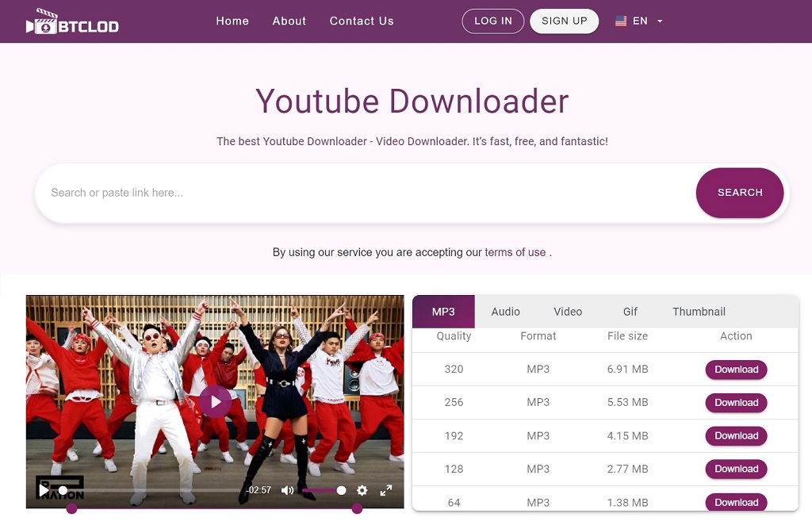
Task: Click the left trim handle below video
Action: tap(72, 509)
